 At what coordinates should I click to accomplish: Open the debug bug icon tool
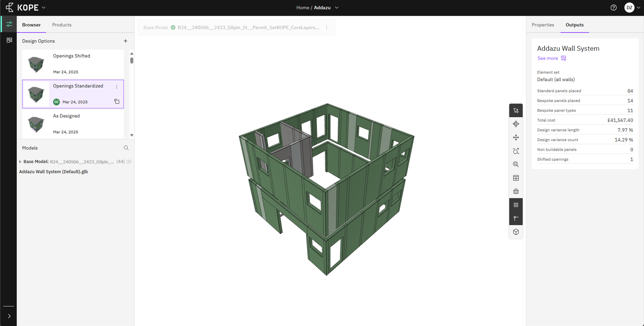coord(516,191)
